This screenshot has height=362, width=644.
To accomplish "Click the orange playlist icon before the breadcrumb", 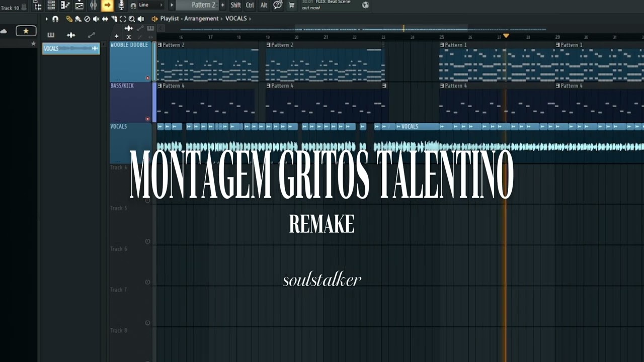I will point(154,19).
